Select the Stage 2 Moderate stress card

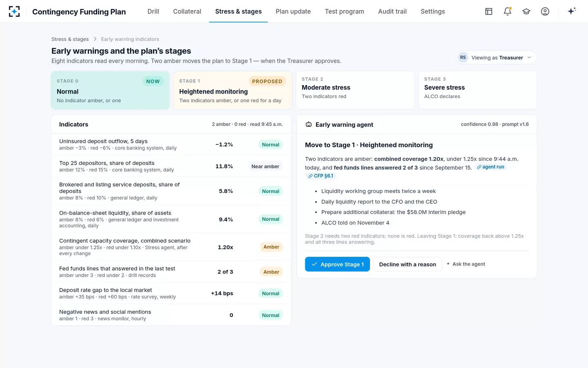click(355, 90)
